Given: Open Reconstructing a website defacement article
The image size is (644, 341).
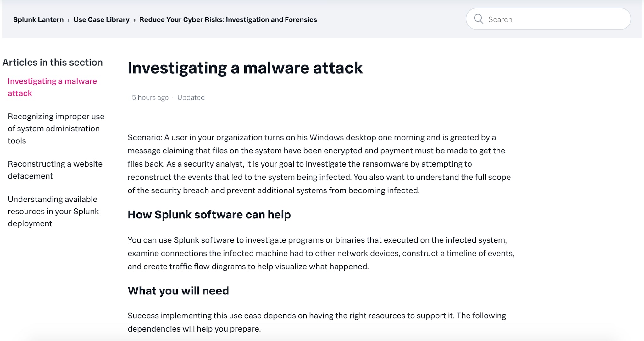Looking at the screenshot, I should 55,170.
